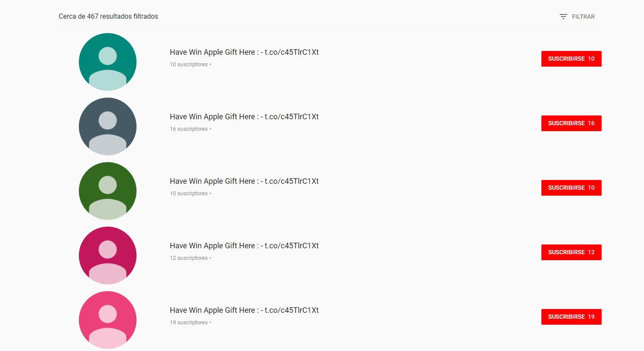
Task: Open channel title next to the teal avatar
Action: click(x=244, y=52)
